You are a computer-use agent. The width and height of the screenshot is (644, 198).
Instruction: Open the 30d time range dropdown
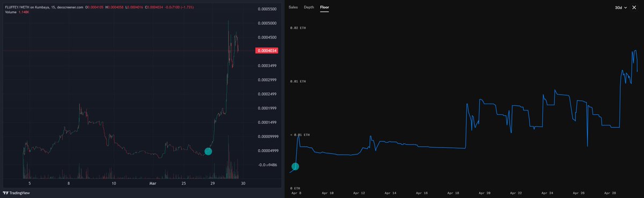(x=621, y=8)
